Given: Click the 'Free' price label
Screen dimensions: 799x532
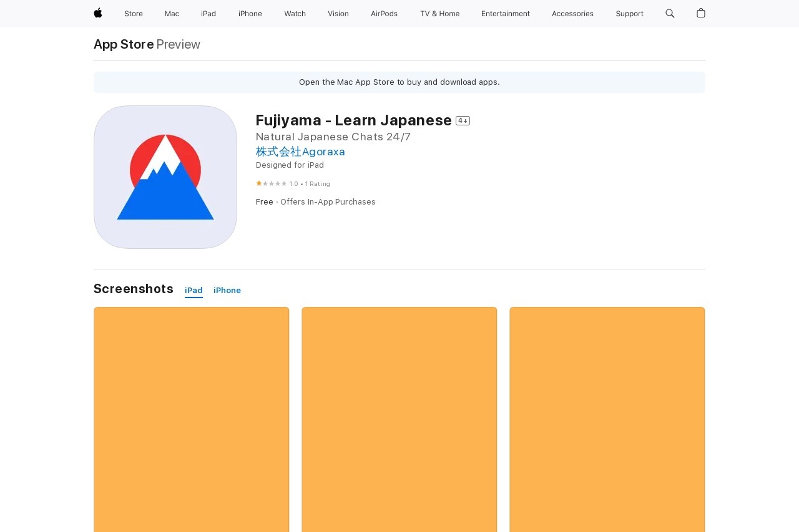Looking at the screenshot, I should coord(265,202).
